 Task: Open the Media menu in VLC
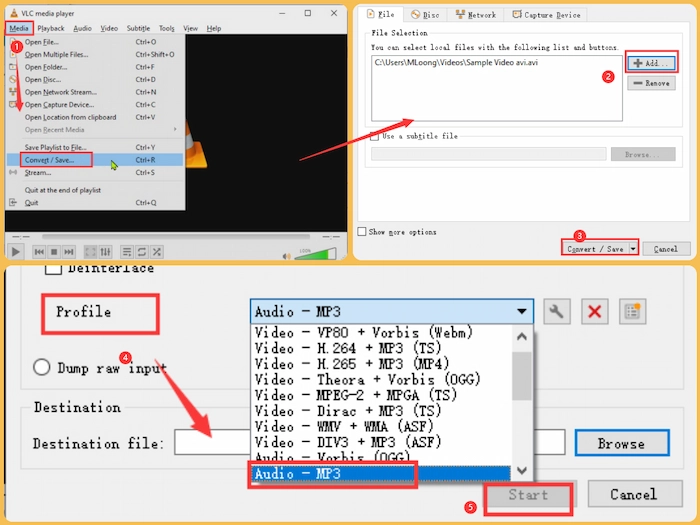(x=19, y=28)
